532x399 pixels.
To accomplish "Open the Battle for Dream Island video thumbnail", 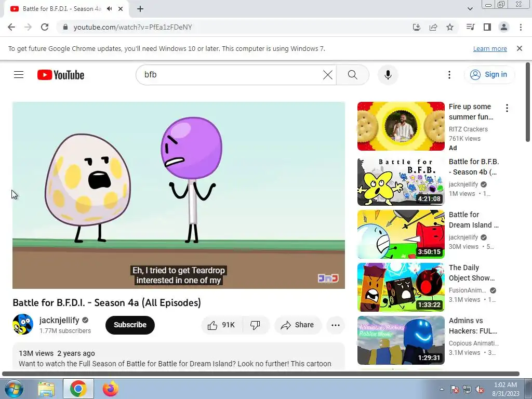I will tap(401, 234).
